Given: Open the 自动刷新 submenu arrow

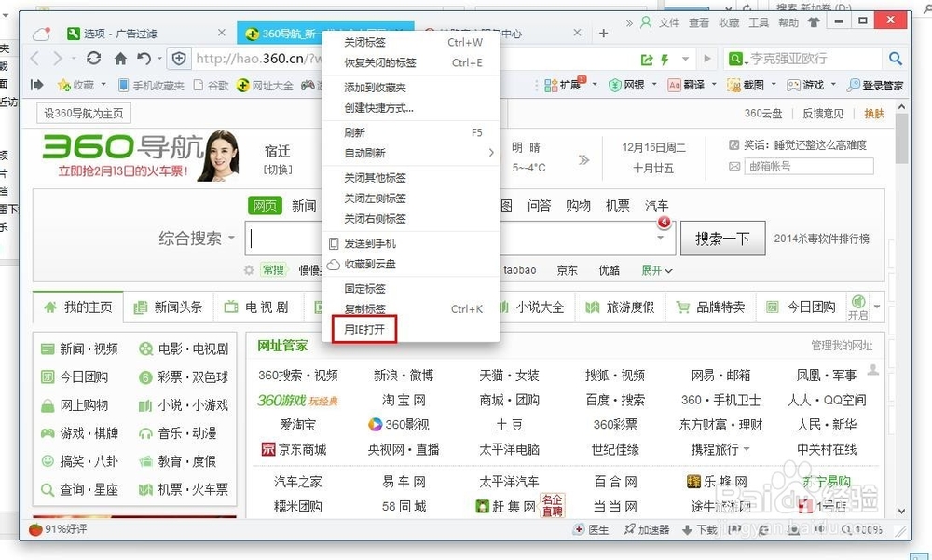Looking at the screenshot, I should coord(491,153).
